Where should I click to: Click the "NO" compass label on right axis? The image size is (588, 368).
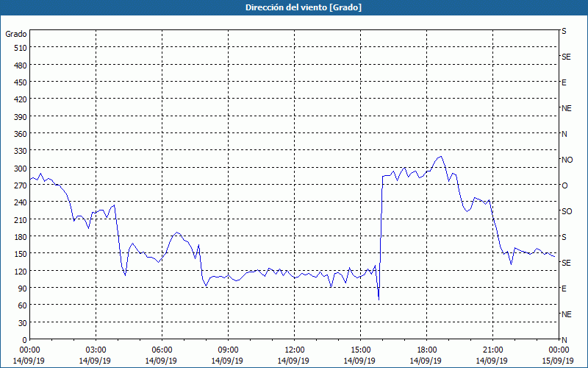tap(567, 160)
